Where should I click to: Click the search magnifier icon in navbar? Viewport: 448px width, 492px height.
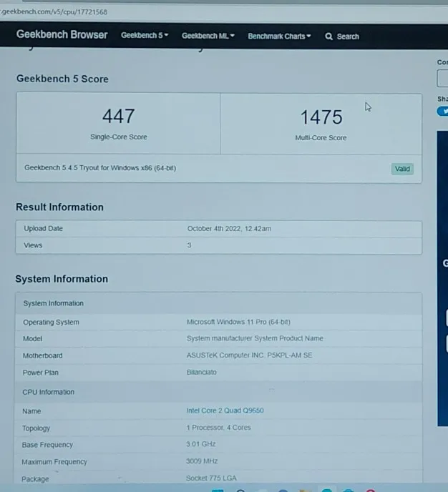pos(328,36)
